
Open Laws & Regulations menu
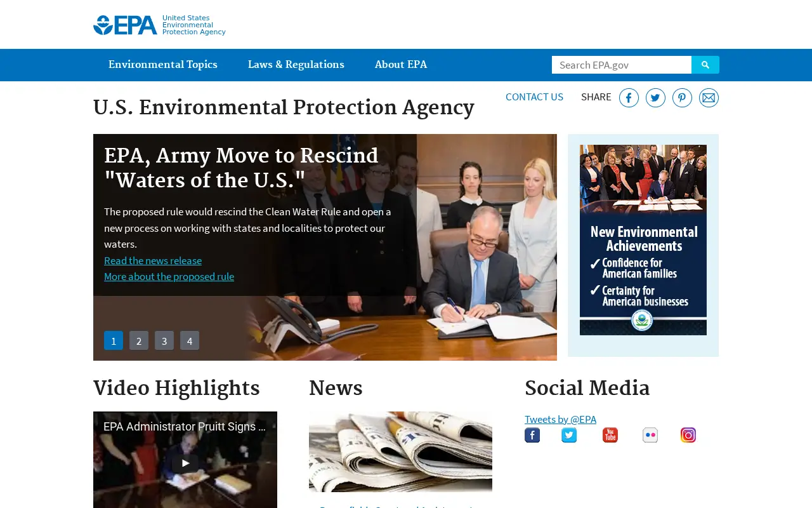(296, 65)
